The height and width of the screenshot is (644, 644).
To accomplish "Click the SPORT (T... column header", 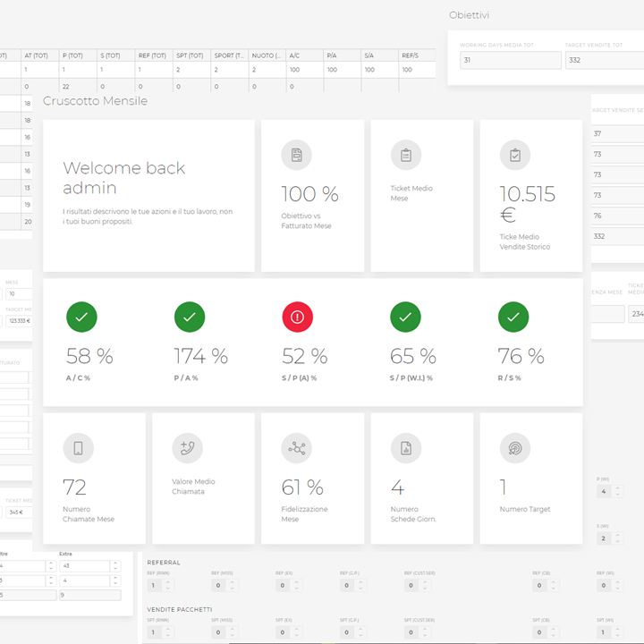I will click(x=230, y=55).
